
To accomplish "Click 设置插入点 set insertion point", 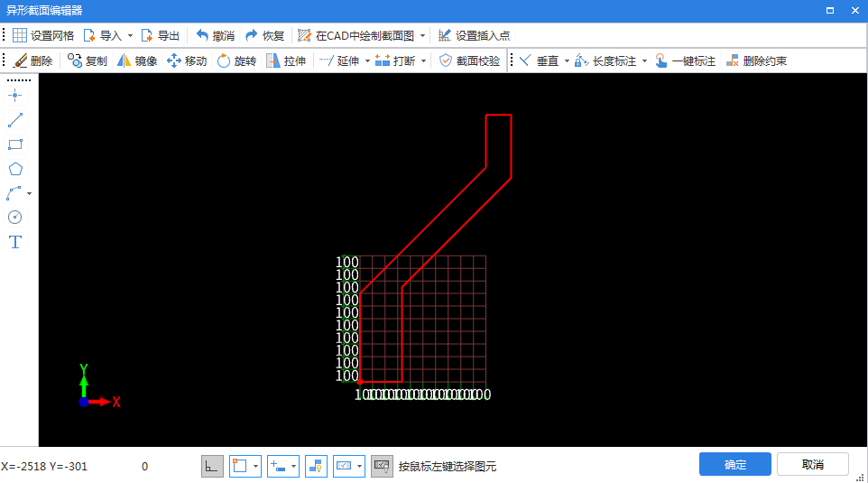I will pyautogui.click(x=474, y=35).
